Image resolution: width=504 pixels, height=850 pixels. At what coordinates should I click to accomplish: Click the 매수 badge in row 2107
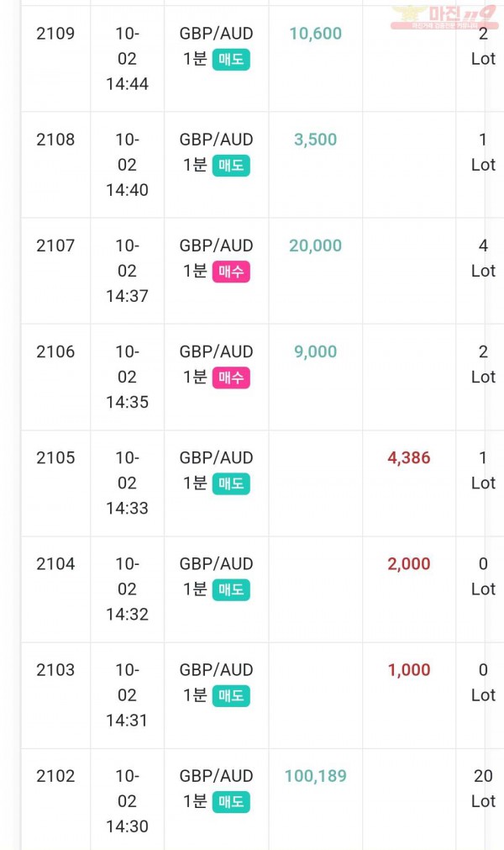pos(231,272)
